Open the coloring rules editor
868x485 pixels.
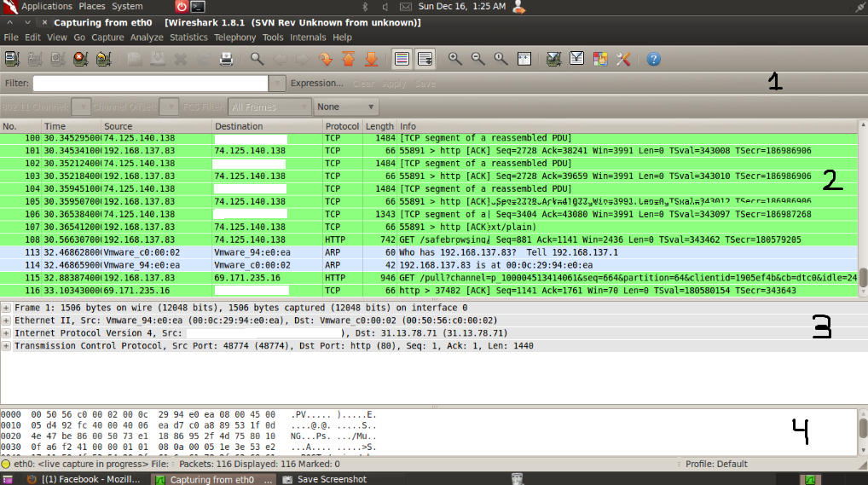(x=600, y=59)
